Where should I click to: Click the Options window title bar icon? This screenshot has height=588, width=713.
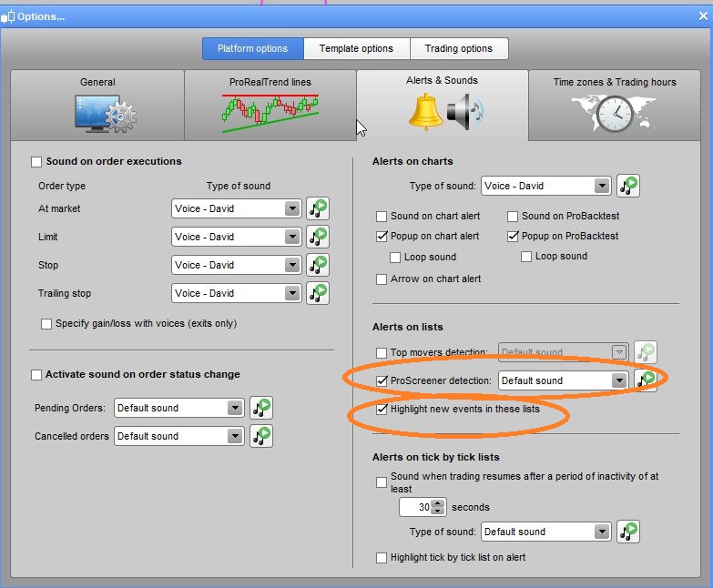point(7,16)
